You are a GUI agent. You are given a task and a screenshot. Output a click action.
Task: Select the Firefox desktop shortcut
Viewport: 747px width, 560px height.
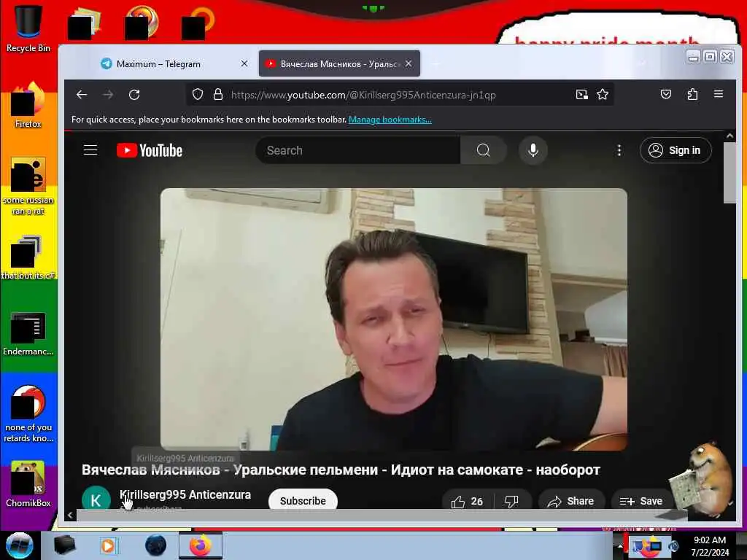click(x=28, y=105)
